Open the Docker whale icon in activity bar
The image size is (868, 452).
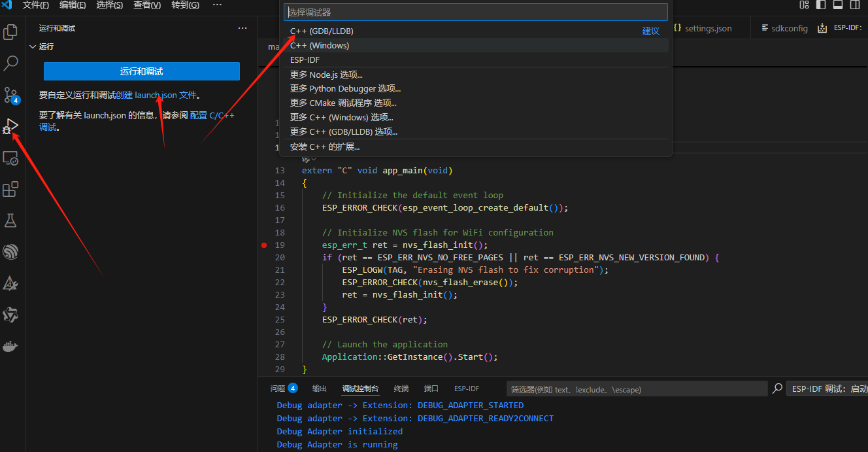click(x=10, y=346)
